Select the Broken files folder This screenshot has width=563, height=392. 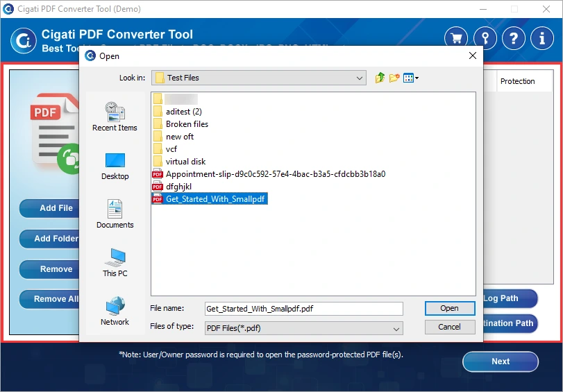pos(180,124)
